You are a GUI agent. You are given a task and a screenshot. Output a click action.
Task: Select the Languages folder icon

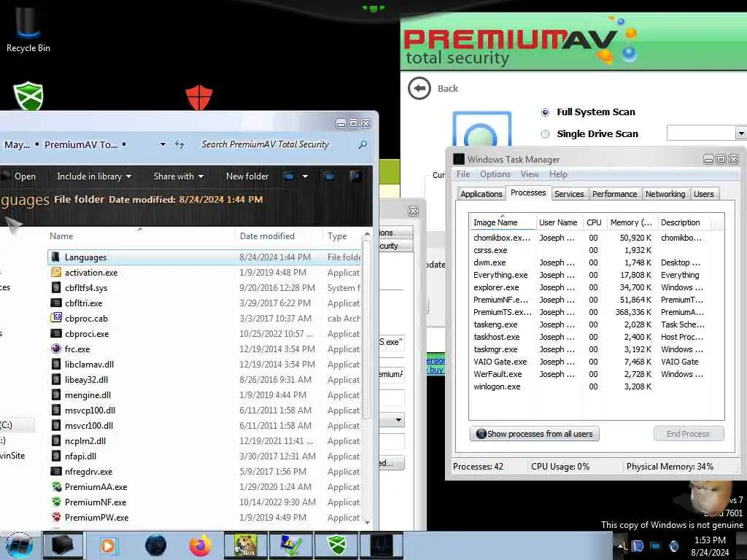click(55, 257)
